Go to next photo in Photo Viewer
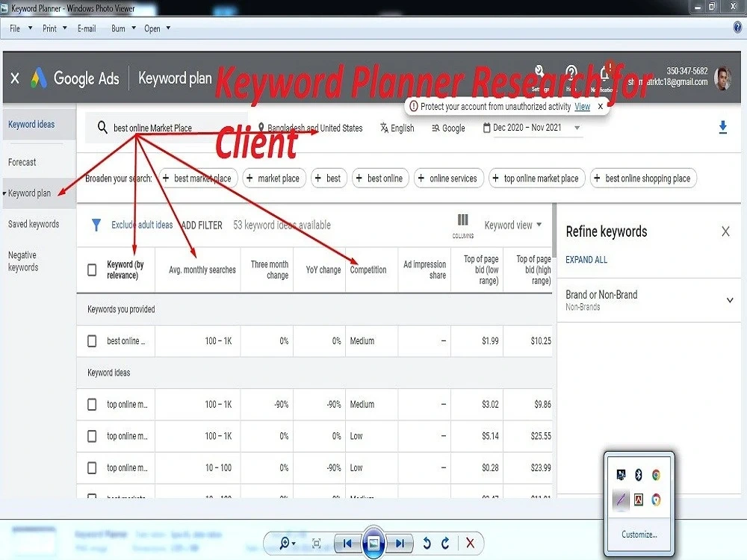 400,543
